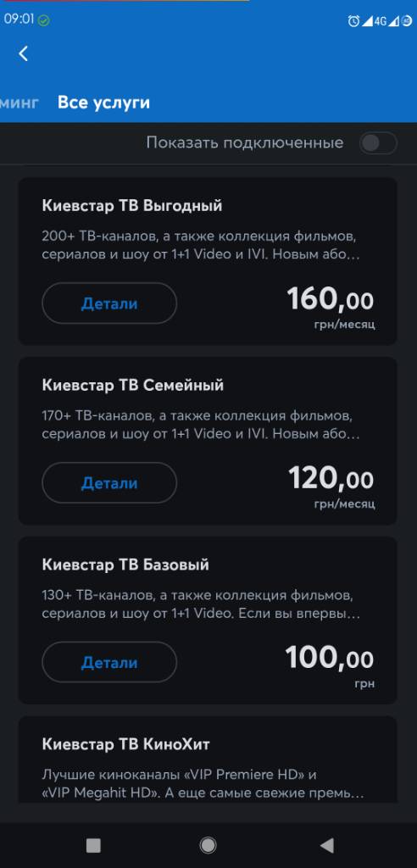
Task: Open Детали for Киевстар ТВ Семейный
Action: [109, 483]
